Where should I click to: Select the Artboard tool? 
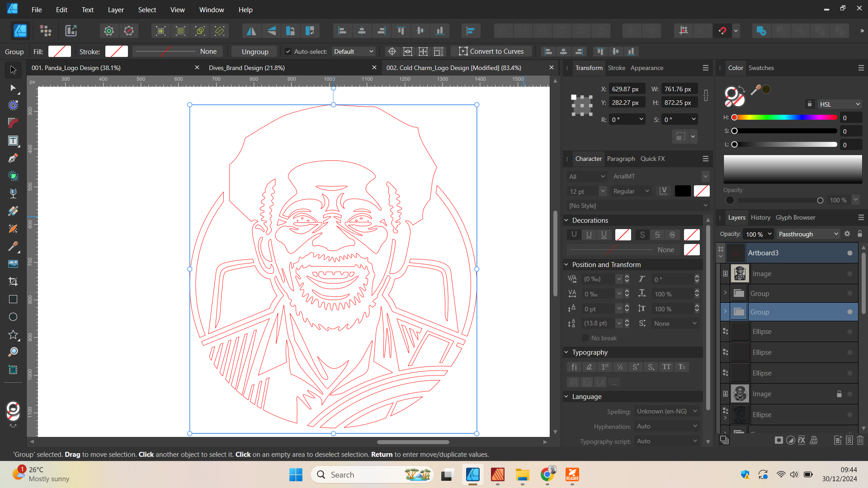point(13,370)
